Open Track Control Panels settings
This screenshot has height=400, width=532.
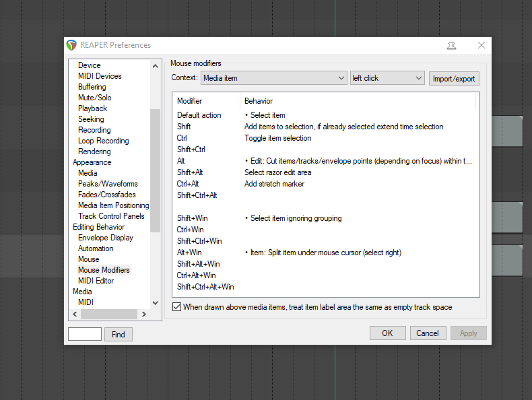[x=111, y=216]
